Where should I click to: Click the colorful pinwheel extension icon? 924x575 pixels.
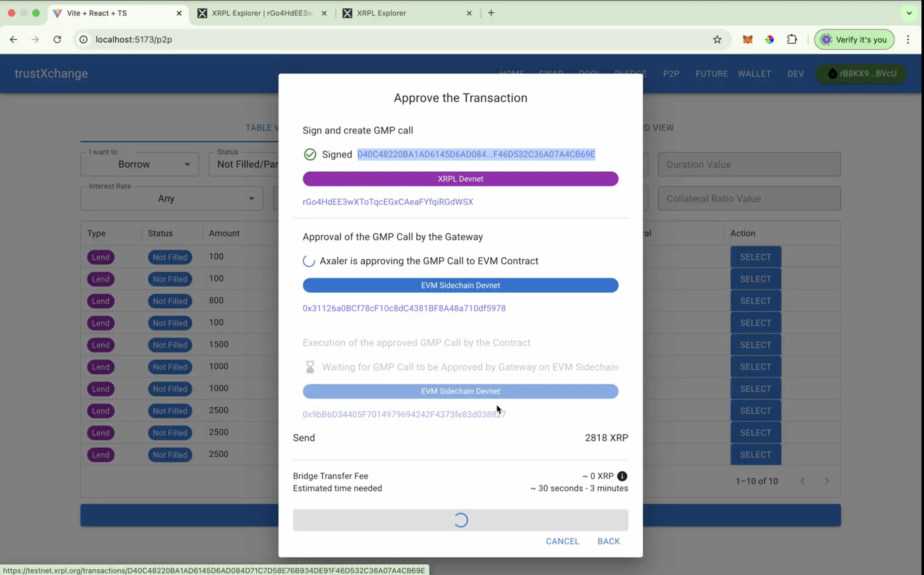pyautogui.click(x=770, y=40)
